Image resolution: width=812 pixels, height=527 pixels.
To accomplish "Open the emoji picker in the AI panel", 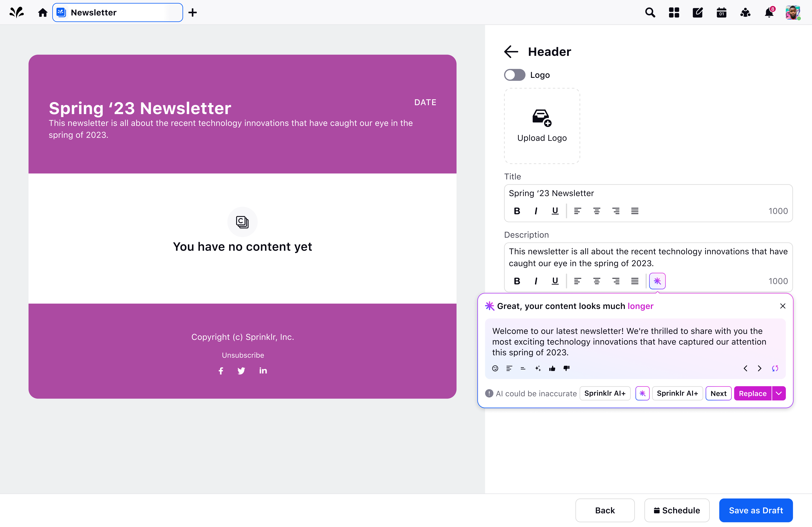I will pos(495,368).
